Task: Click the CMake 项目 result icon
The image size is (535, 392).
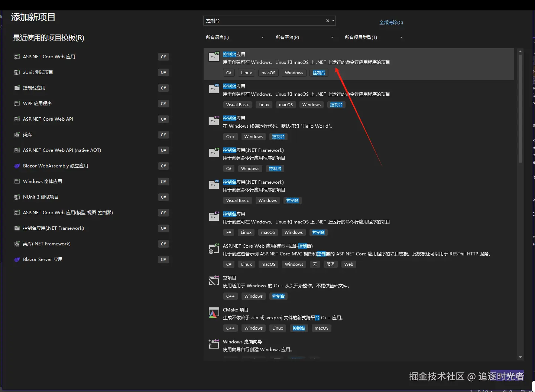Action: click(214, 313)
